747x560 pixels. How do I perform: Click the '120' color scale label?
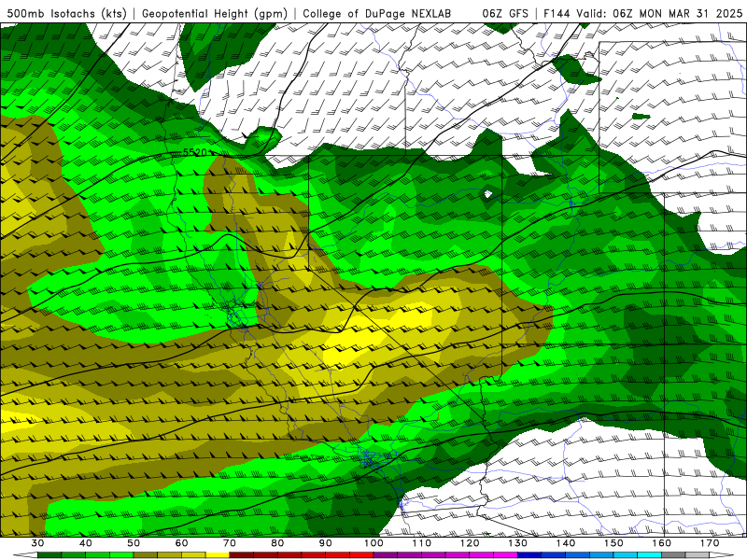click(471, 543)
